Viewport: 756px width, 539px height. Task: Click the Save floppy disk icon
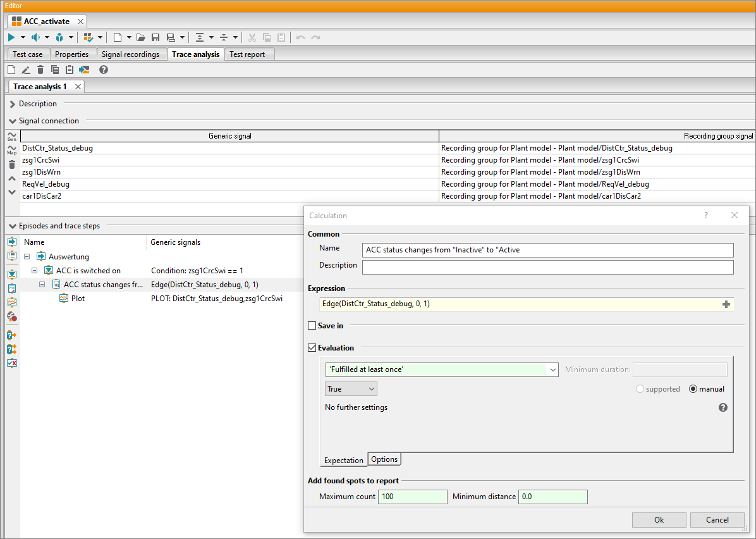(155, 37)
